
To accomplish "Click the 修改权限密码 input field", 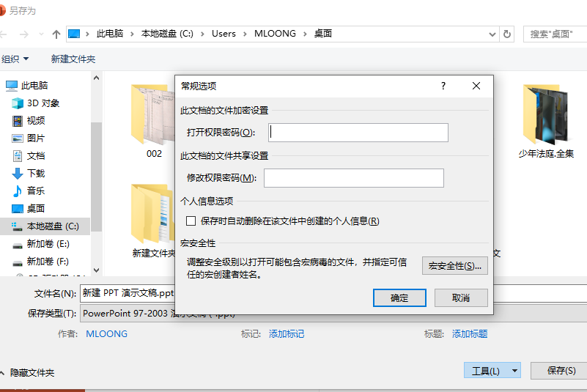I will [x=354, y=178].
